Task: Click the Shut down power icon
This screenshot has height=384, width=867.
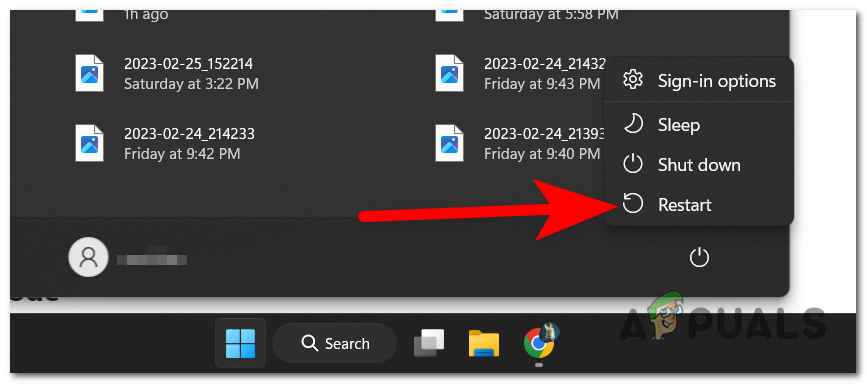Action: click(633, 164)
